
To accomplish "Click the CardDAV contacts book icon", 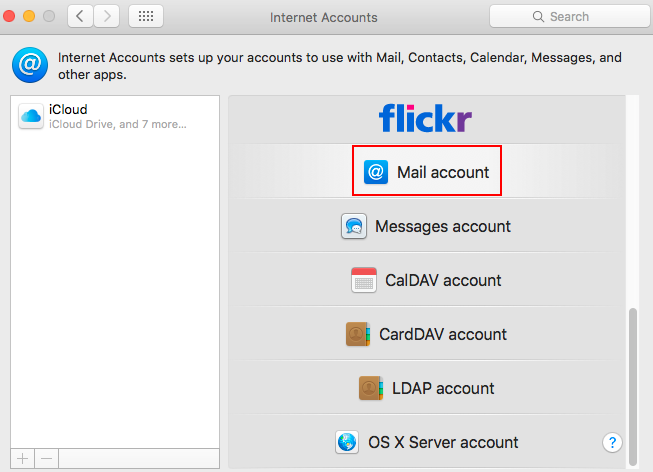I will click(x=358, y=334).
